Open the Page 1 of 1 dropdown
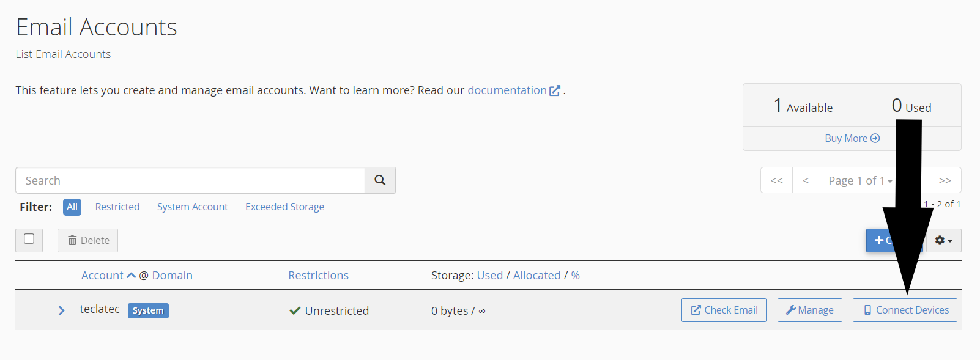The image size is (980, 360). coord(859,180)
